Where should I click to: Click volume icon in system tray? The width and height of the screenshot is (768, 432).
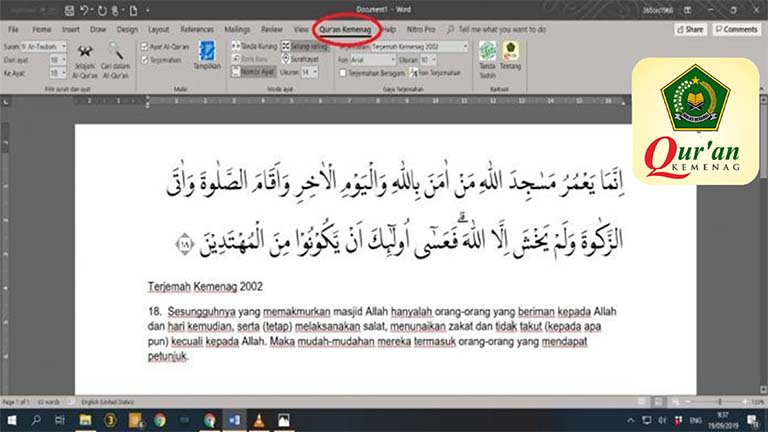662,420
